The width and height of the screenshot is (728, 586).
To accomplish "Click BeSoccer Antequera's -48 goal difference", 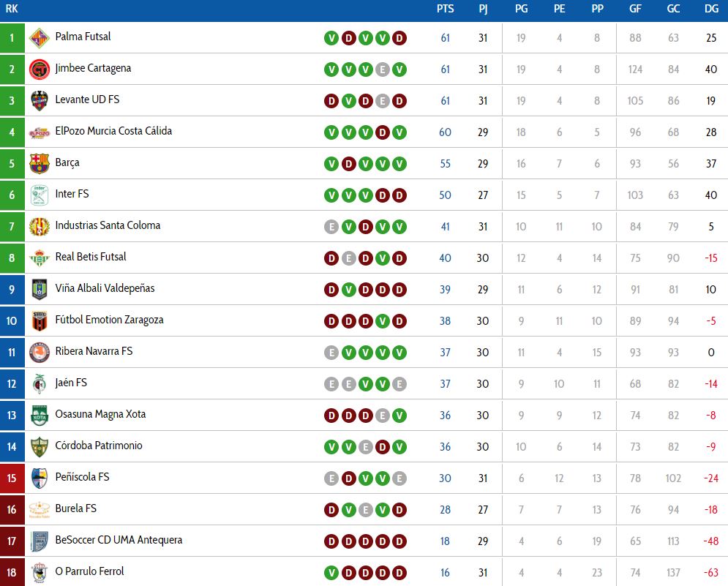I will click(711, 541).
